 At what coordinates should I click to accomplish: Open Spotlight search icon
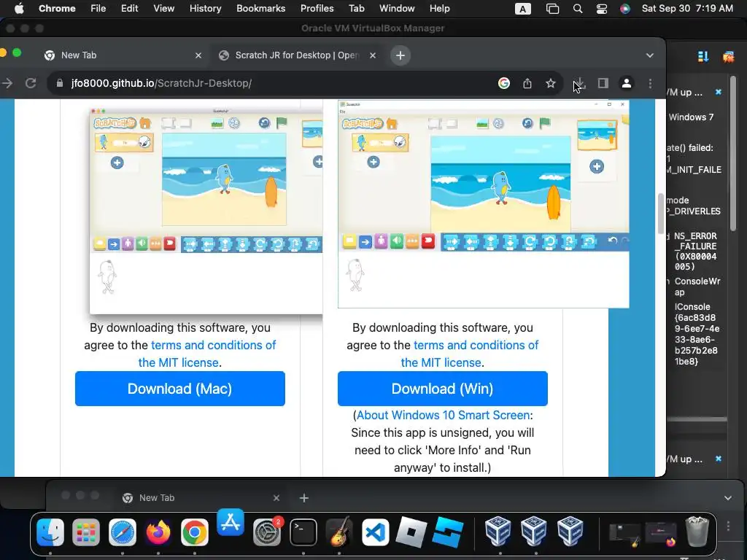tap(578, 9)
